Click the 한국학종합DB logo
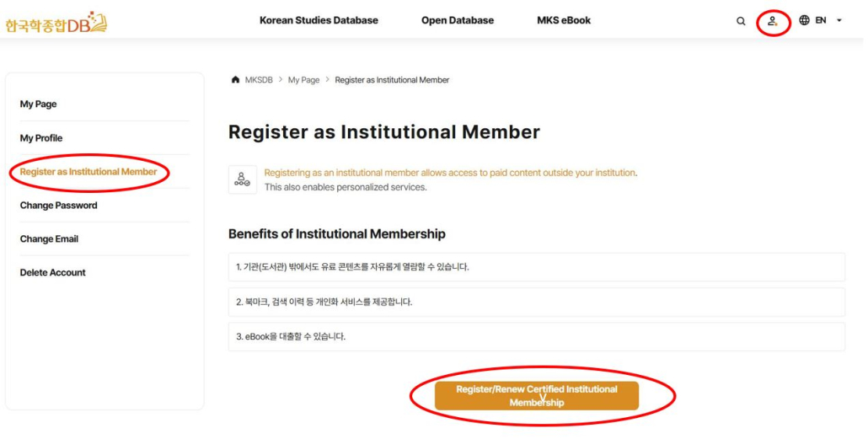 coord(56,23)
